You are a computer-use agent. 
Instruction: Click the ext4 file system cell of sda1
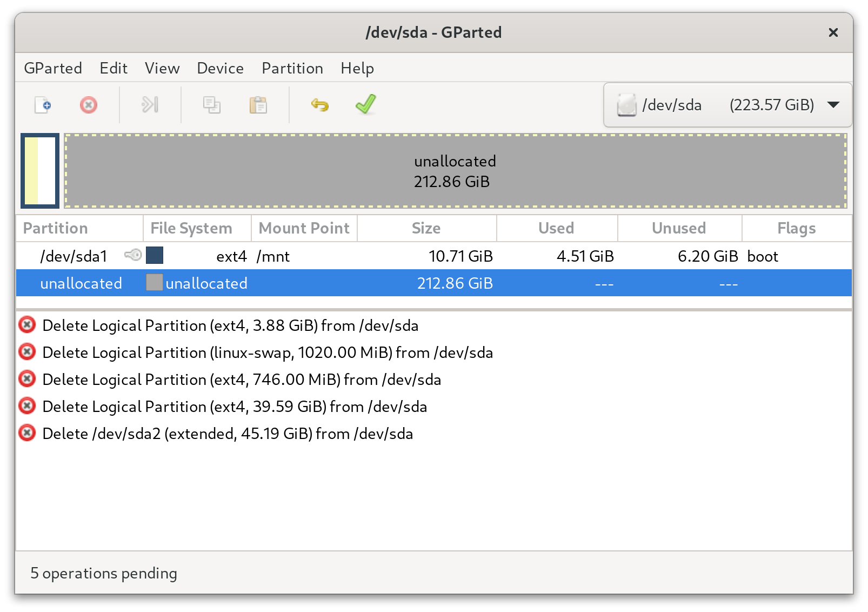[x=231, y=256]
